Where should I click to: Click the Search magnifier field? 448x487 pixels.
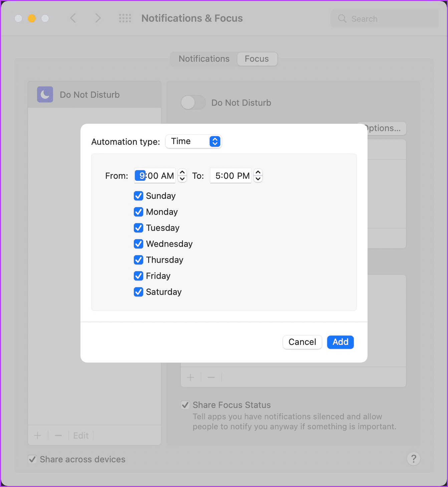[385, 19]
